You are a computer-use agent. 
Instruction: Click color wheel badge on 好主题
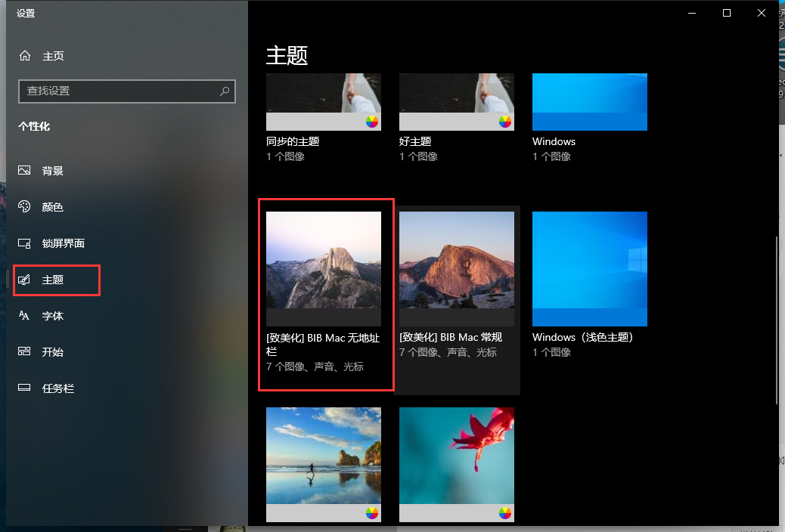(504, 122)
